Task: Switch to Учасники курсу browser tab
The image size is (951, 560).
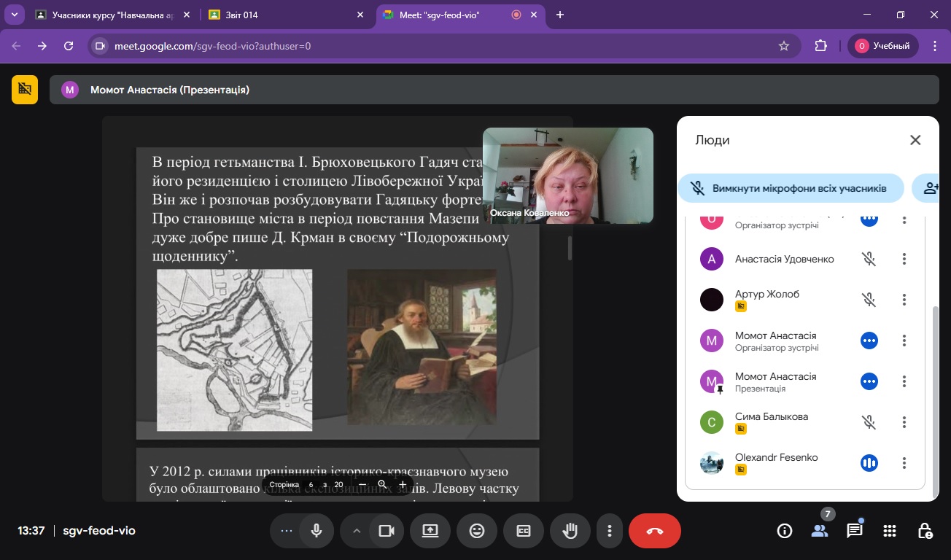Action: 114,15
